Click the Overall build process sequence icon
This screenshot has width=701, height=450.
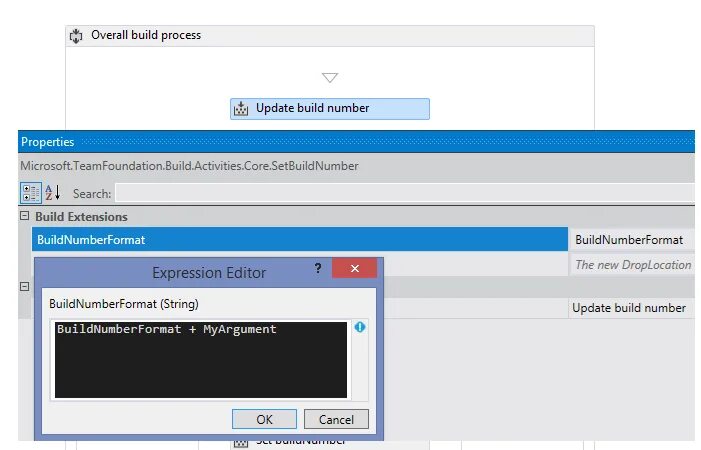pos(76,36)
